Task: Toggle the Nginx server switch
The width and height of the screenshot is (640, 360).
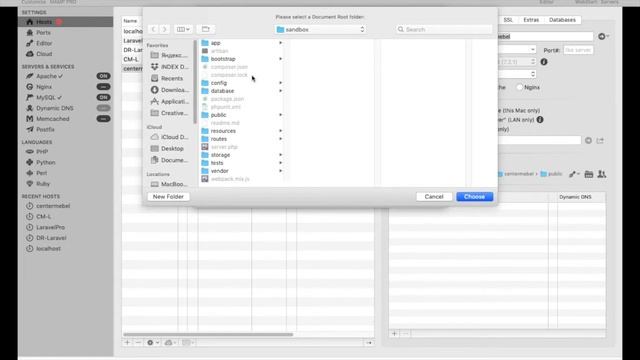Action: point(103,87)
